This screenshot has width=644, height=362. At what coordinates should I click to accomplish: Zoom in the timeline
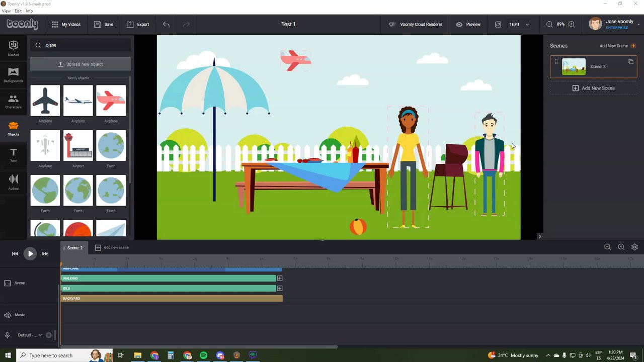(621, 247)
